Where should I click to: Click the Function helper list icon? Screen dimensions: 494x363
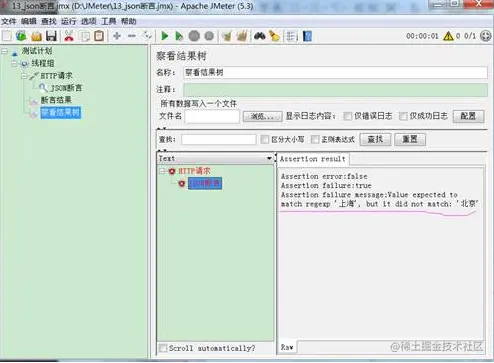pyautogui.click(x=291, y=36)
